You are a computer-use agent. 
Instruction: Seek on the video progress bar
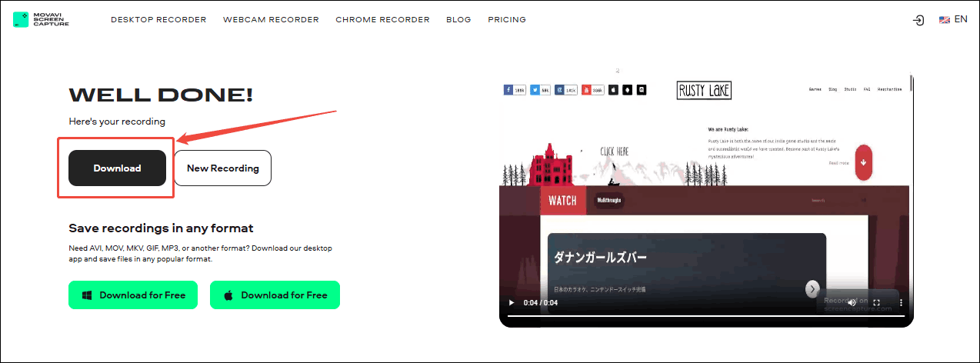706,316
